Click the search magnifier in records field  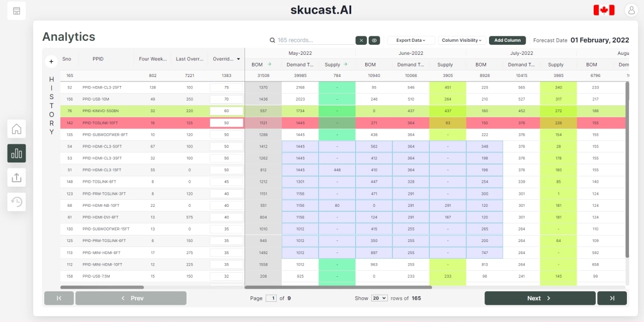click(272, 40)
